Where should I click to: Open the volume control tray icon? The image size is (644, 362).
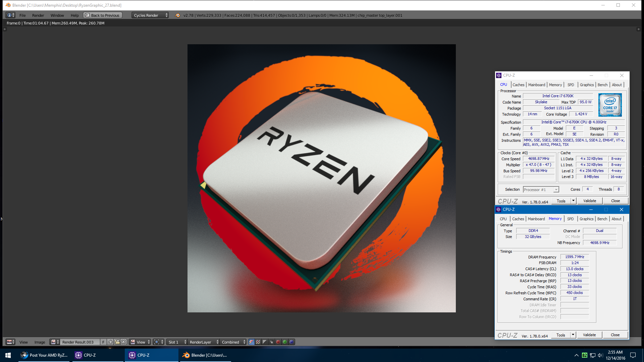[x=600, y=355]
